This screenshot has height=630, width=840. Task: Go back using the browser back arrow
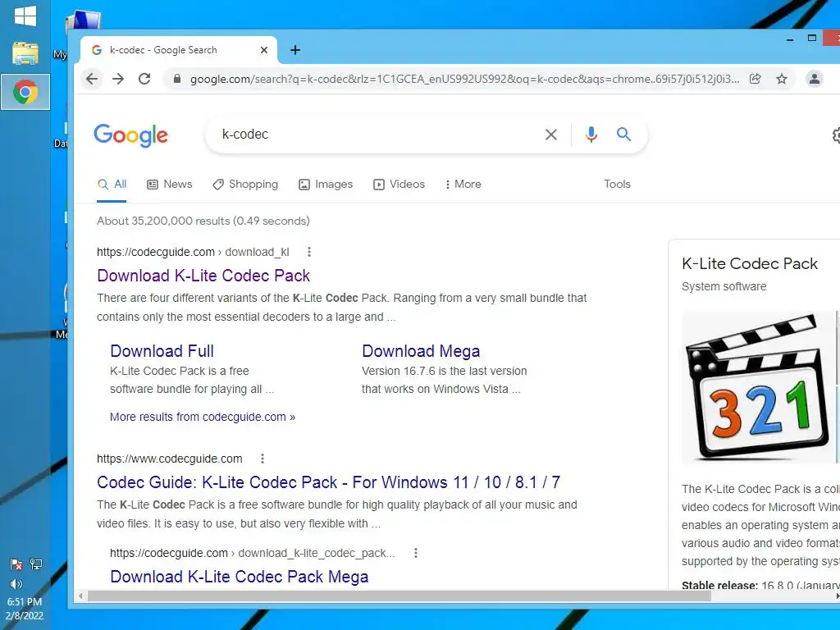(92, 80)
